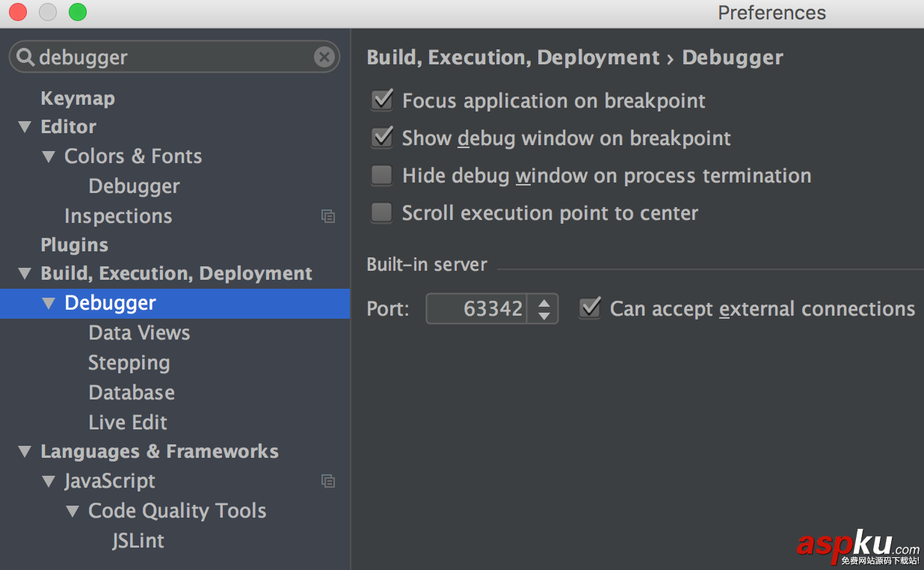The height and width of the screenshot is (570, 924).
Task: Toggle Can accept external connections
Action: [590, 308]
